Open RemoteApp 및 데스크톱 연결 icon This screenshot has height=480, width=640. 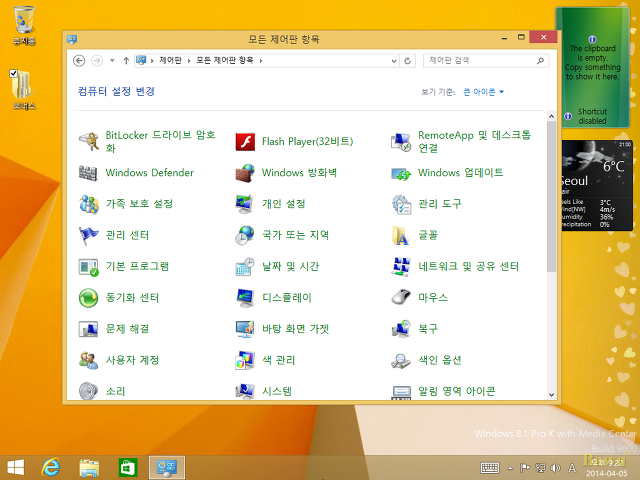coord(401,142)
